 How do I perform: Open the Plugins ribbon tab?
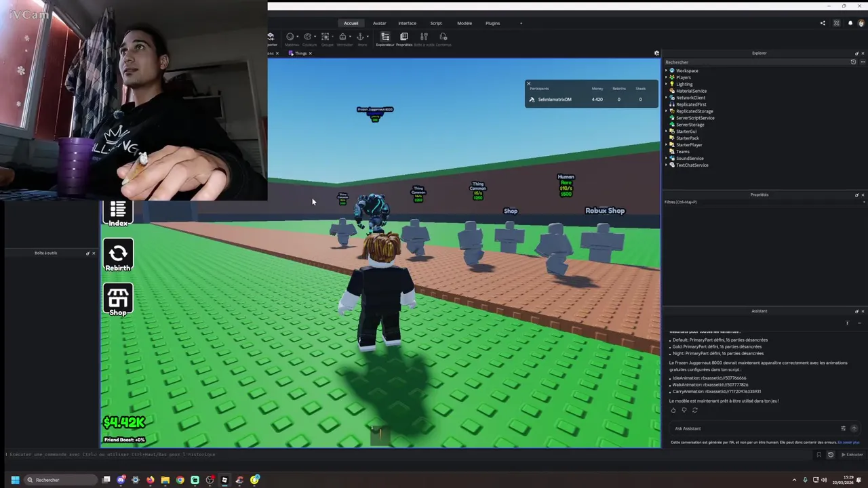coord(493,23)
